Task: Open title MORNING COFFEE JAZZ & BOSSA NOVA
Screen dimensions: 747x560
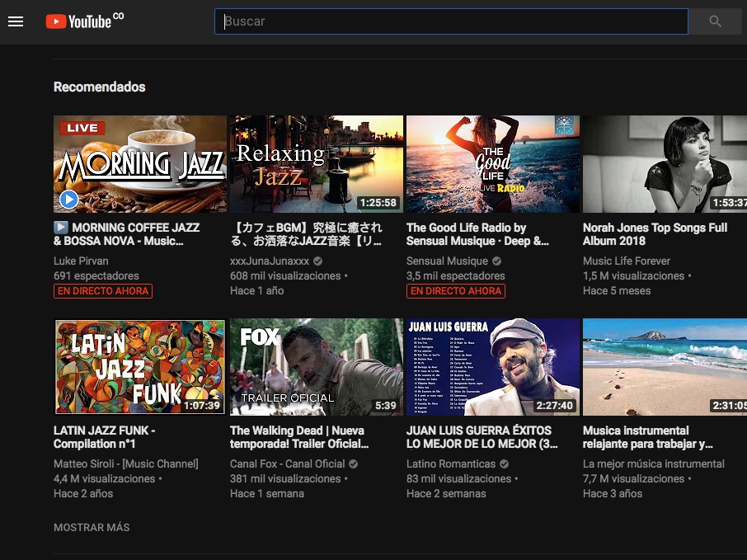Action: 127,234
